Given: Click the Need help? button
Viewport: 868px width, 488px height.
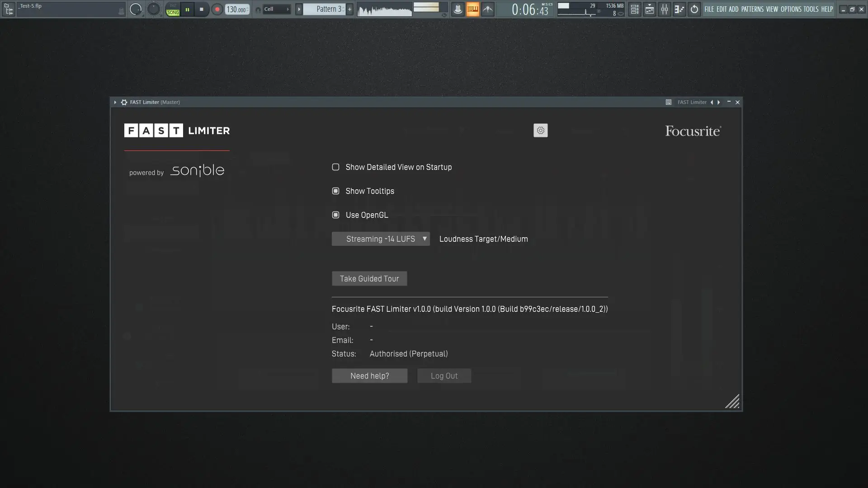Looking at the screenshot, I should coord(369,376).
